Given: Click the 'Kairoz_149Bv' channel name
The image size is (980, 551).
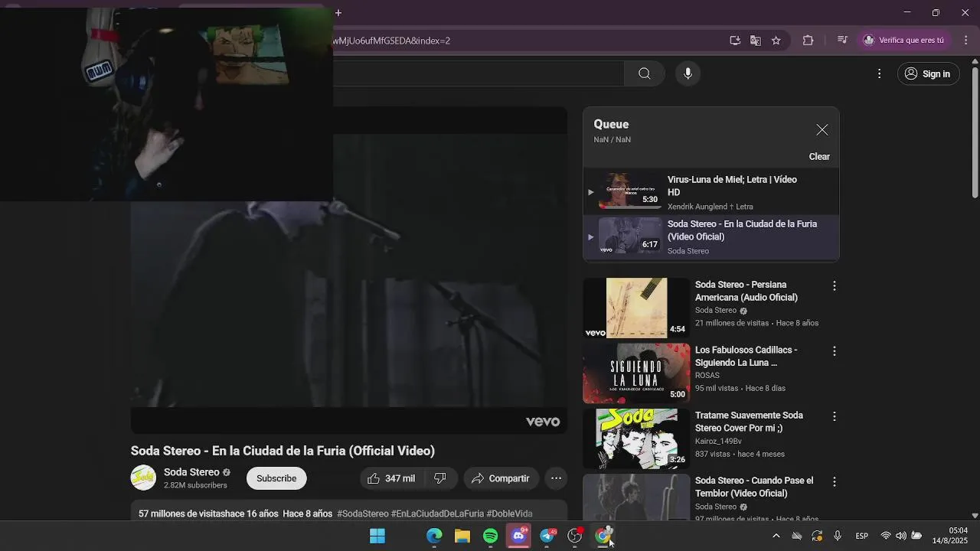Looking at the screenshot, I should tap(718, 442).
